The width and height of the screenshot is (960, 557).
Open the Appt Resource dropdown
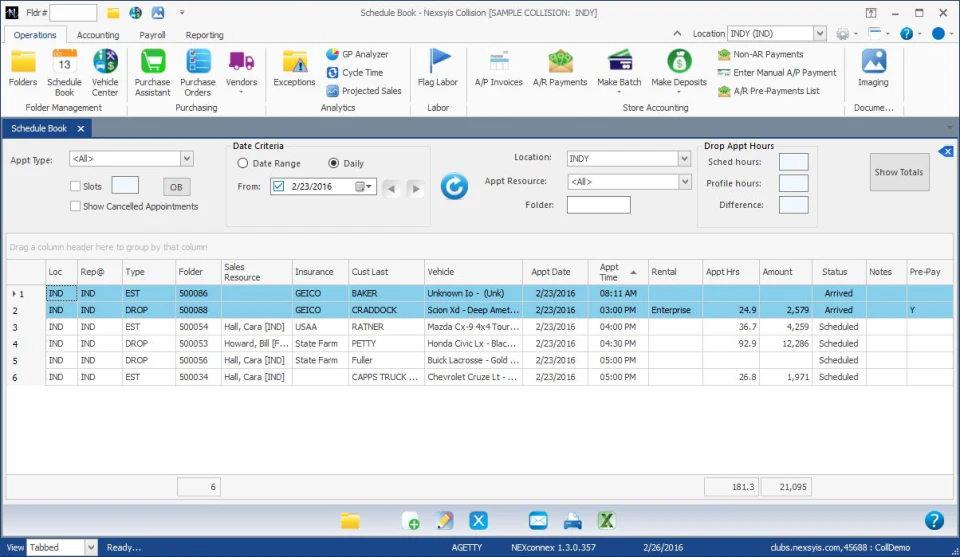684,182
